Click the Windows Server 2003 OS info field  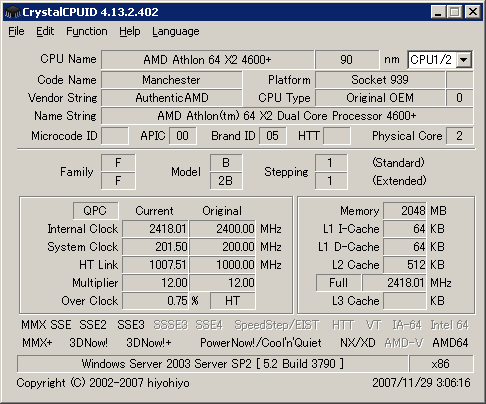(x=212, y=364)
